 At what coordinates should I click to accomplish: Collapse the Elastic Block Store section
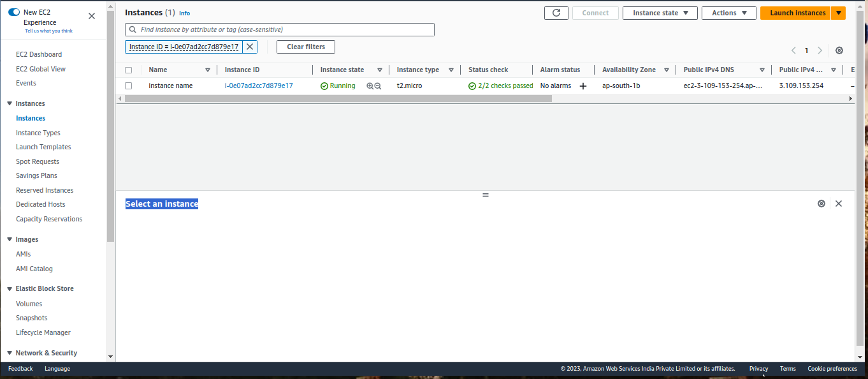(x=10, y=288)
